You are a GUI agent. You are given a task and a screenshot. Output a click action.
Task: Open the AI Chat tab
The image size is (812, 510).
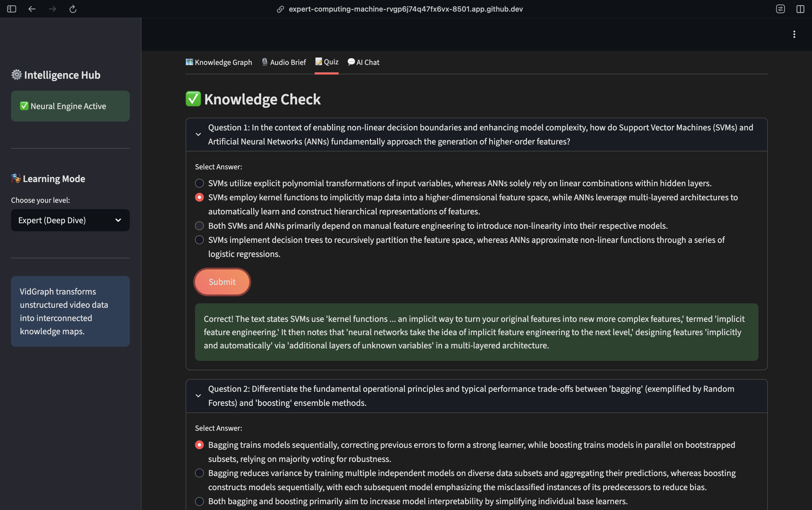363,62
